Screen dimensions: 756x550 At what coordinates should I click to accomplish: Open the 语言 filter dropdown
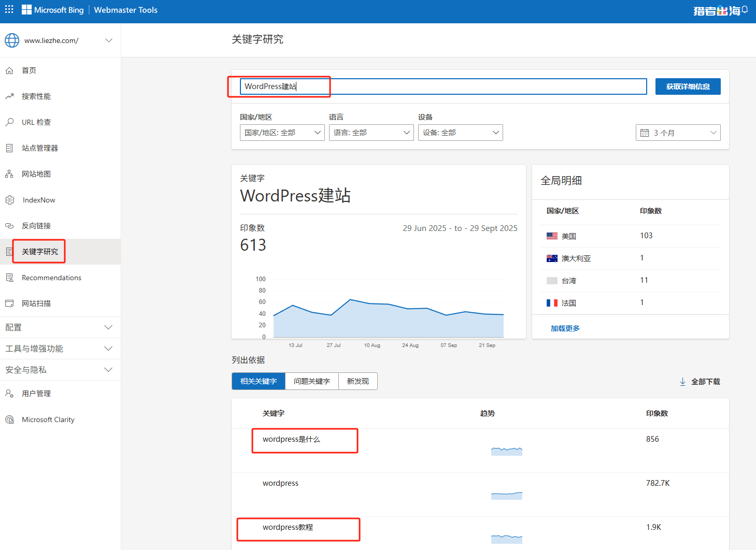(371, 132)
